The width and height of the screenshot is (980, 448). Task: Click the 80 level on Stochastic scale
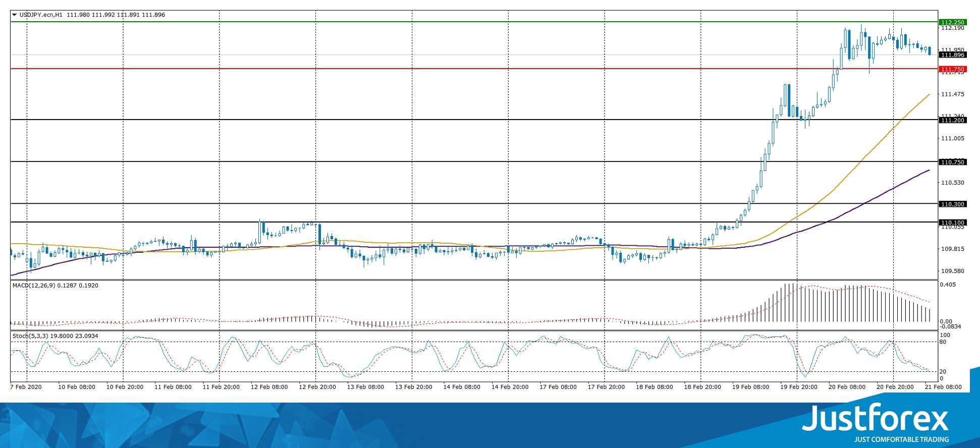[x=944, y=342]
